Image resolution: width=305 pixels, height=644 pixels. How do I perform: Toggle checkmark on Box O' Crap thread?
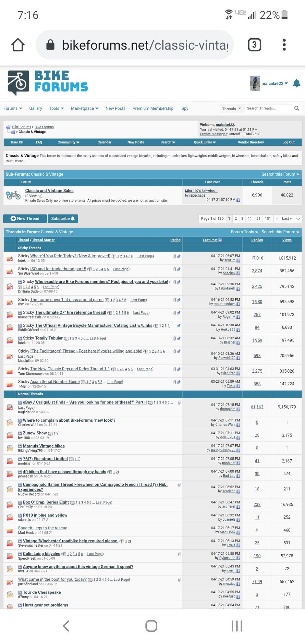(20, 502)
